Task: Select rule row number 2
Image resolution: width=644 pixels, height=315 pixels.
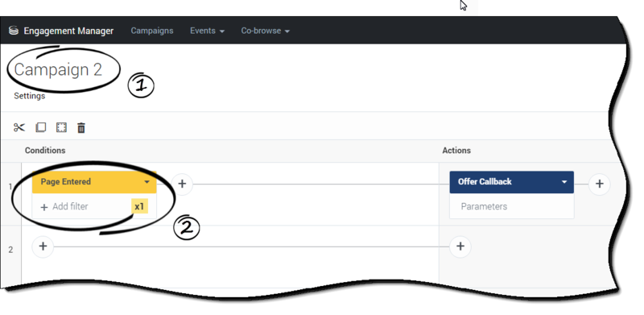Action: [x=10, y=250]
